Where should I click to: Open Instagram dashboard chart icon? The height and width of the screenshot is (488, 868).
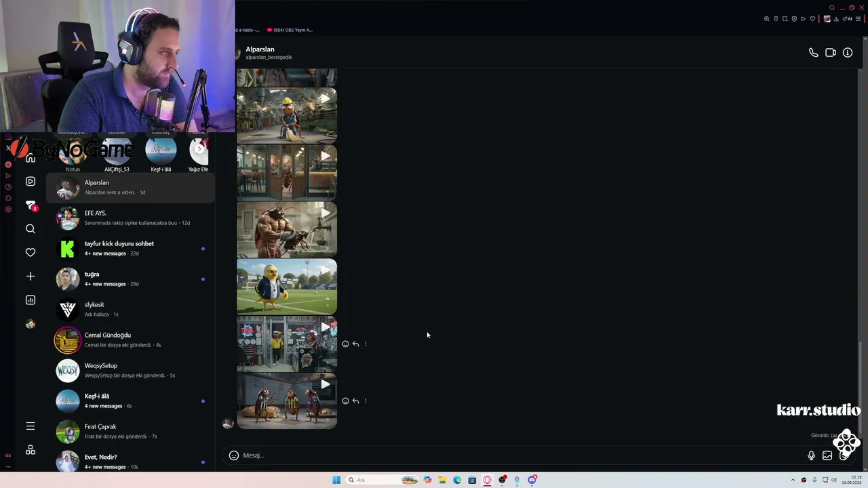(31, 300)
